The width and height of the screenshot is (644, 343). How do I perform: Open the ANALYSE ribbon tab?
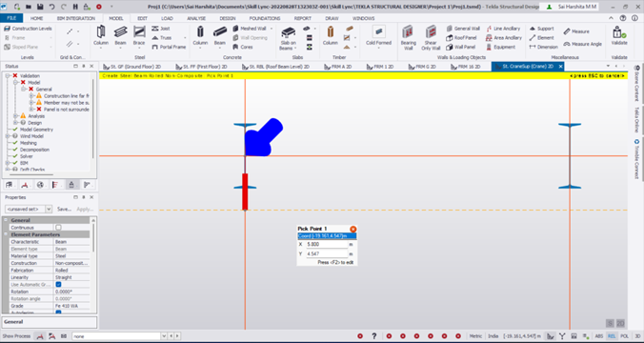pos(196,18)
